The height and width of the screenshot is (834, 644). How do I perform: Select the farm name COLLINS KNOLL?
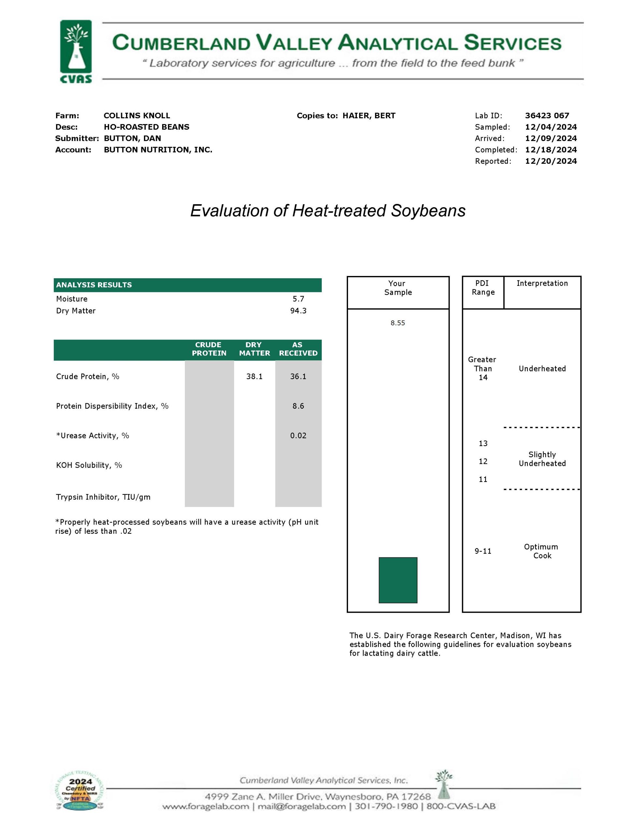(x=137, y=116)
